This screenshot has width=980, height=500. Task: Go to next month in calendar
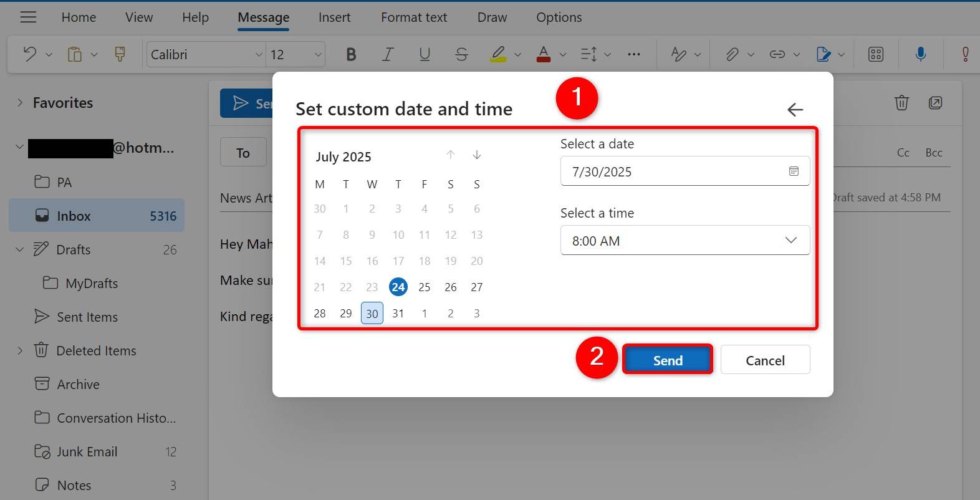pos(476,155)
